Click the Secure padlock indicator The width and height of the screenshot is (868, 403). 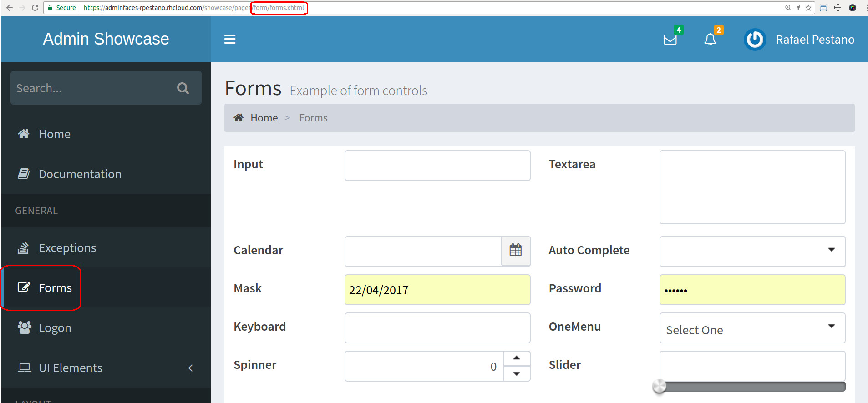click(62, 8)
